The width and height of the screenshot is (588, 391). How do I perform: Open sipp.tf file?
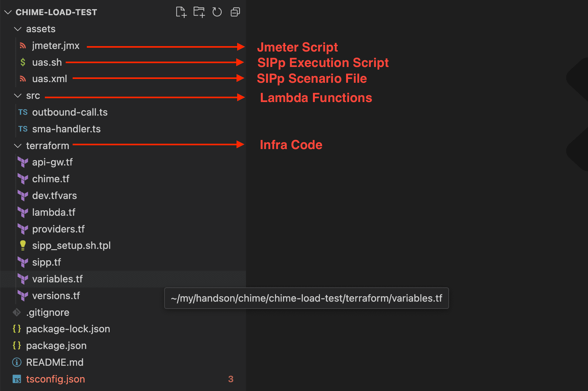point(47,262)
